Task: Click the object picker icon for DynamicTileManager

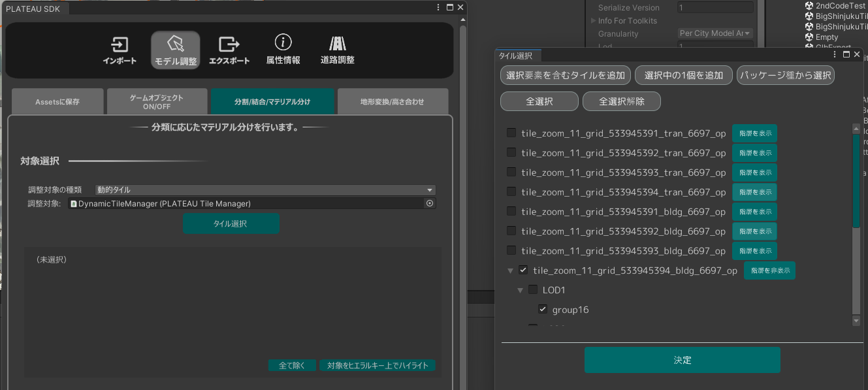Action: (430, 204)
